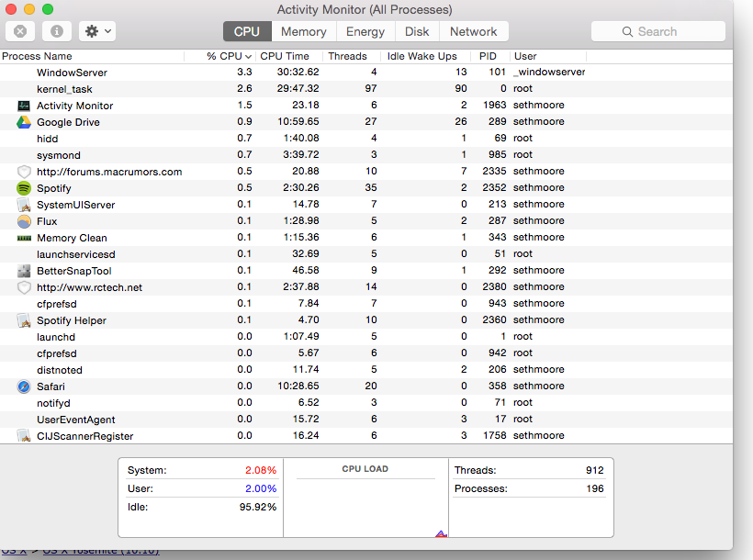Open the gear action menu dropdown
Viewport: 753px width, 560px height.
coord(97,31)
